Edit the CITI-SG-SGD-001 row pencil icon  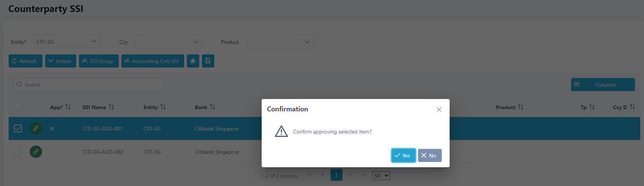click(36, 129)
